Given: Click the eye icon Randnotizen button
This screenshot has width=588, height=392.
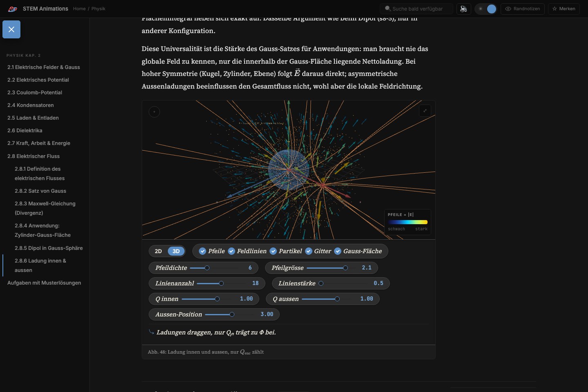Looking at the screenshot, I should [x=523, y=9].
